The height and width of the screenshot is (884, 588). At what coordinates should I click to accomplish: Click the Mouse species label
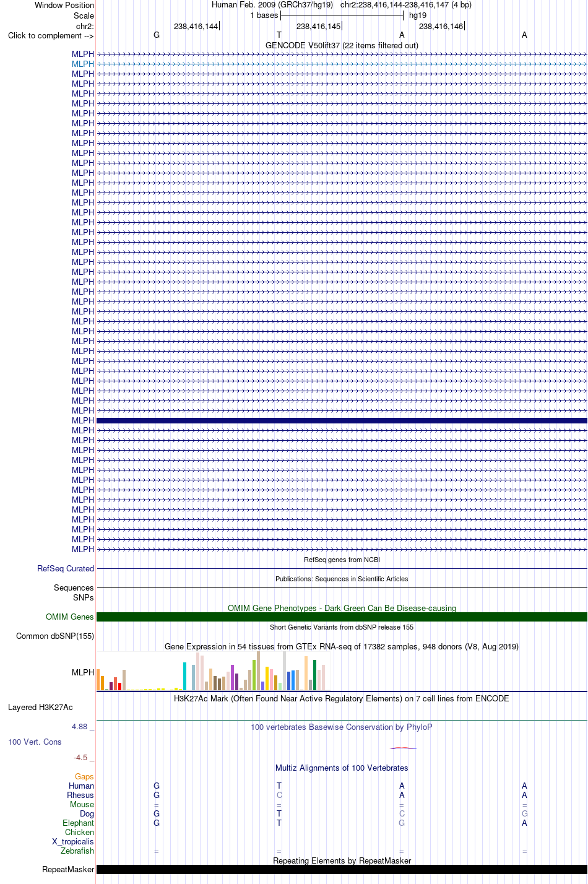(82, 804)
